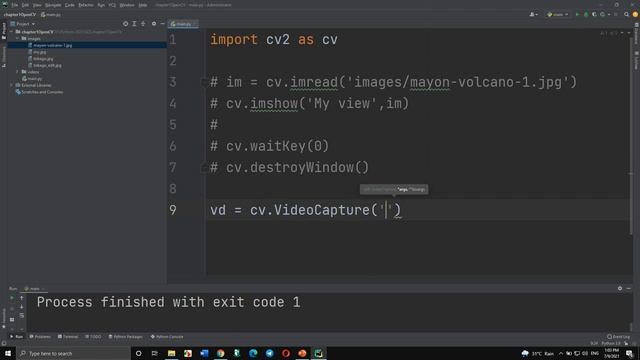The width and height of the screenshot is (640, 360).
Task: Click the chapter1OpenCV breadcrumb
Action: (20, 14)
